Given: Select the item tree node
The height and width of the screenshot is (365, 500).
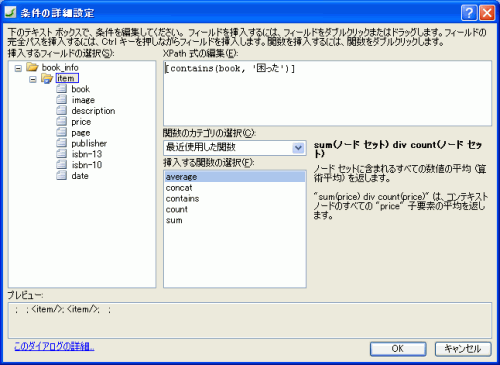Looking at the screenshot, I should [67, 78].
